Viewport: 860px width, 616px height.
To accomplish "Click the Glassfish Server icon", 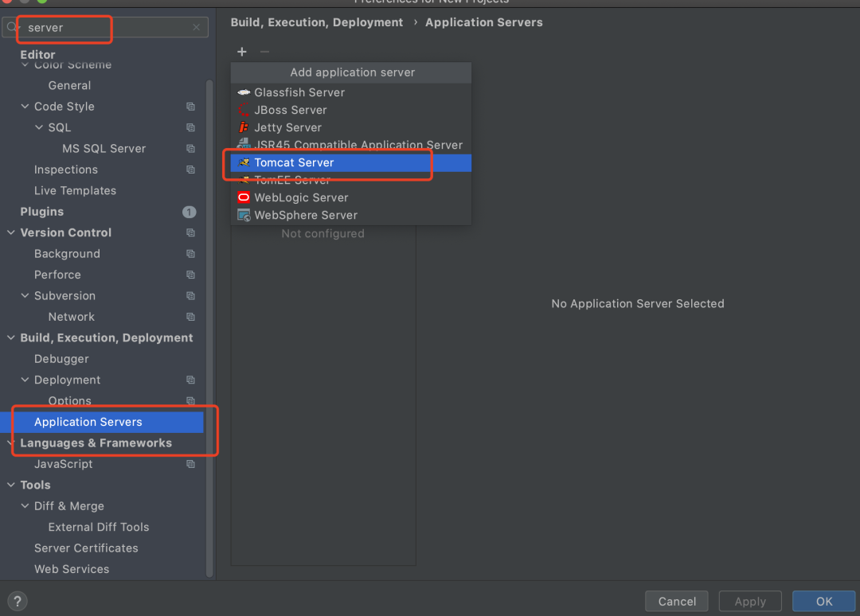I will [244, 92].
